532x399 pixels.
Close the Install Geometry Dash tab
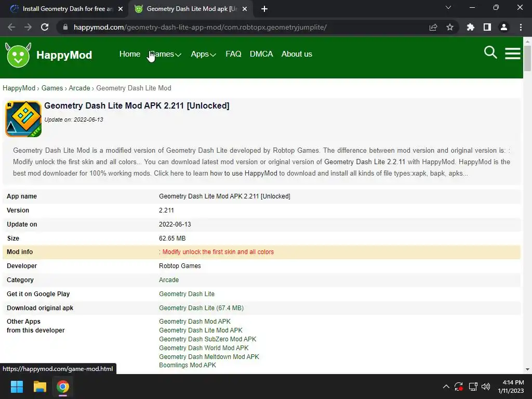(x=121, y=9)
